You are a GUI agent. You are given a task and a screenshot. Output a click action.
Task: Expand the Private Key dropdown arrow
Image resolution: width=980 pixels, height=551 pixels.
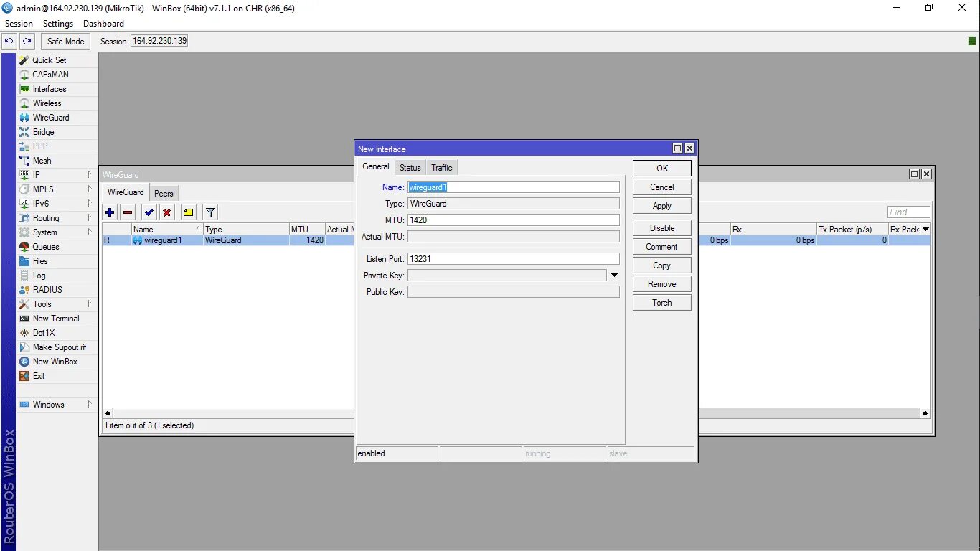[614, 275]
